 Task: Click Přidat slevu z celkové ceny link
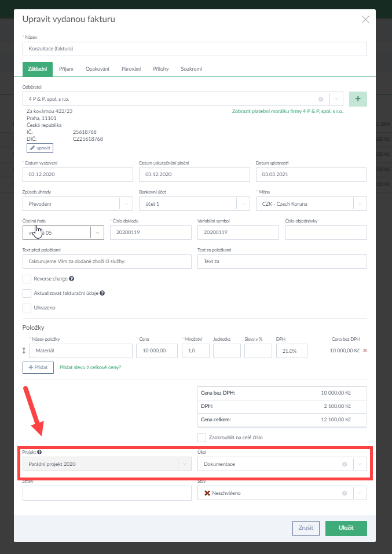94,367
